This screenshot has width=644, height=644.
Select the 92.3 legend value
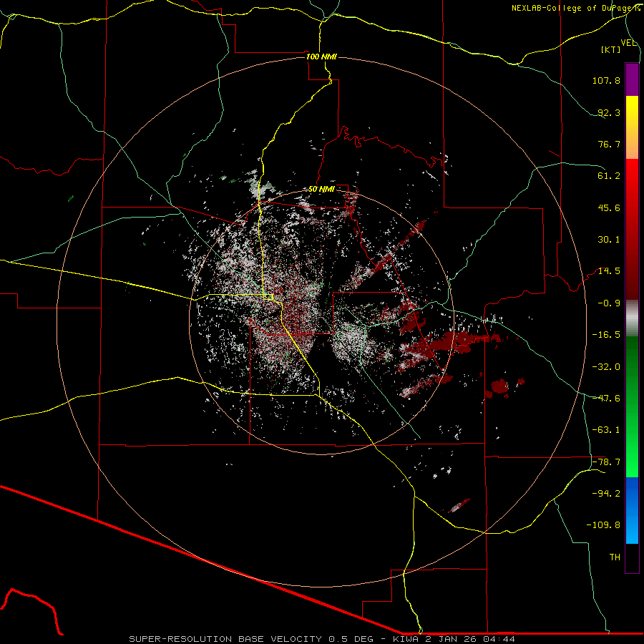click(609, 112)
